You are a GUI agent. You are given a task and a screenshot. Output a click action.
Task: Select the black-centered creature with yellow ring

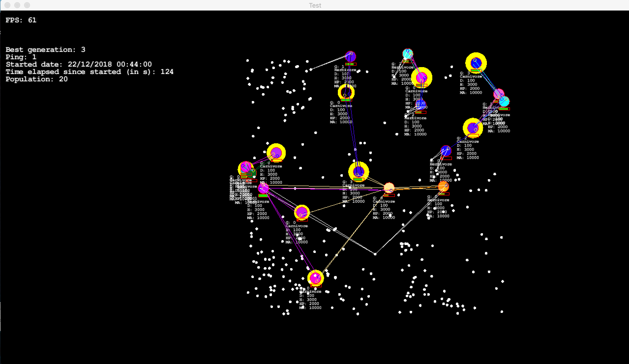(x=346, y=93)
